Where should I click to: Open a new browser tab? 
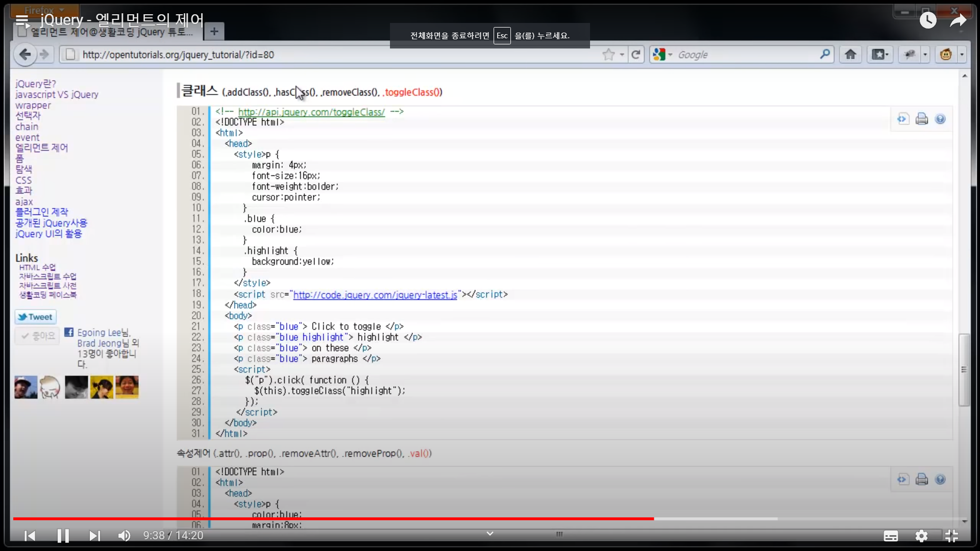[214, 32]
